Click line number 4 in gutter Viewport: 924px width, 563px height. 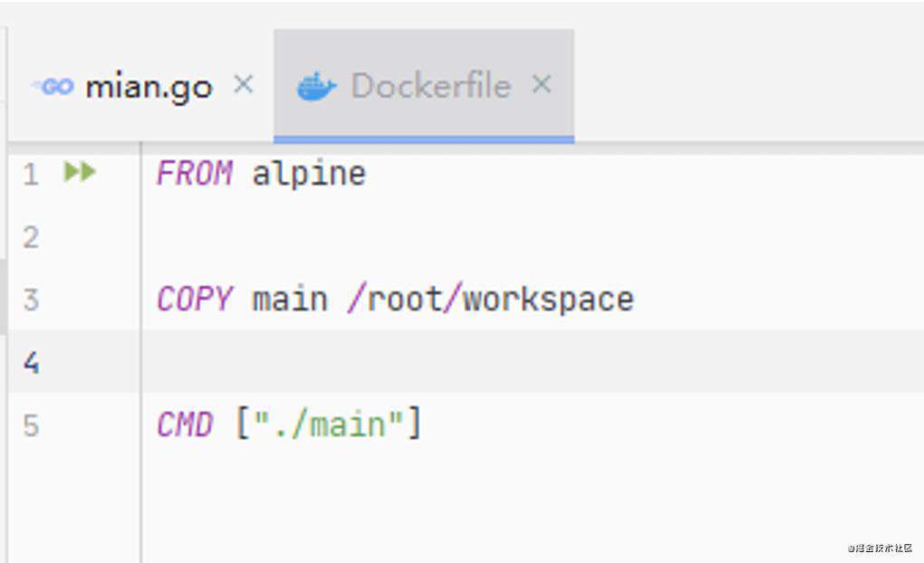[31, 362]
